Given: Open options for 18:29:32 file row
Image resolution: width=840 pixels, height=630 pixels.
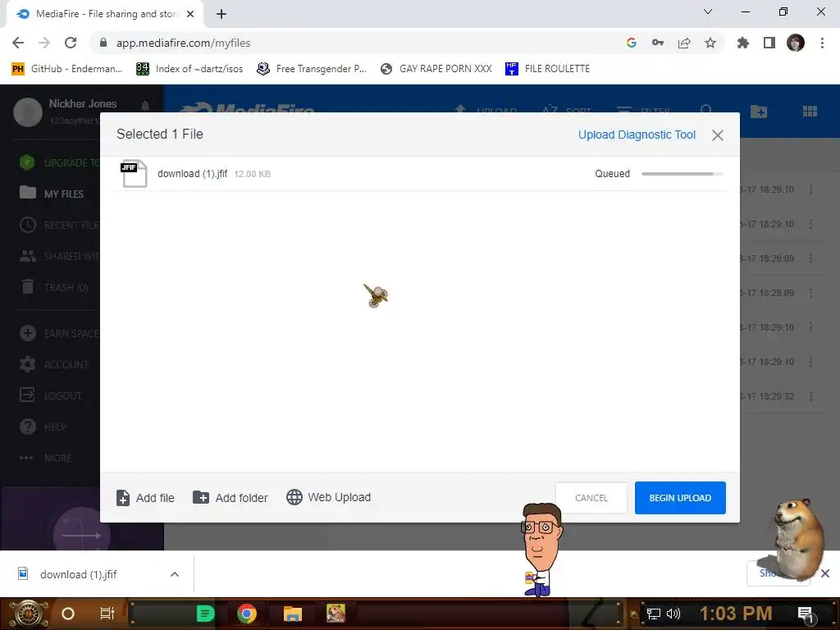Looking at the screenshot, I should click(x=810, y=396).
